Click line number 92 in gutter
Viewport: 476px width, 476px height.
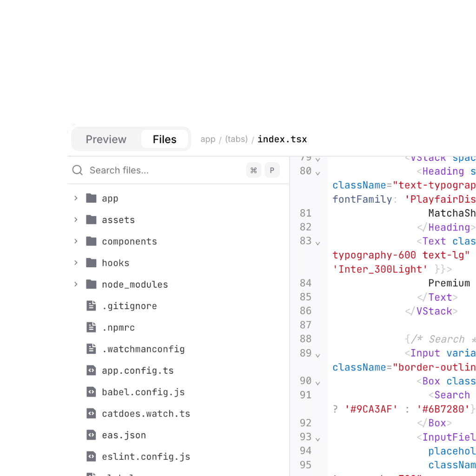point(305,423)
